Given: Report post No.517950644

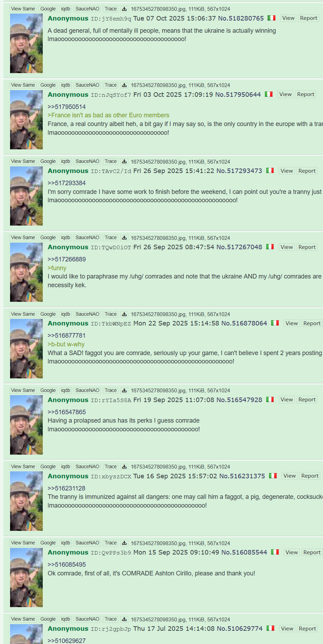Looking at the screenshot, I should coord(306,94).
